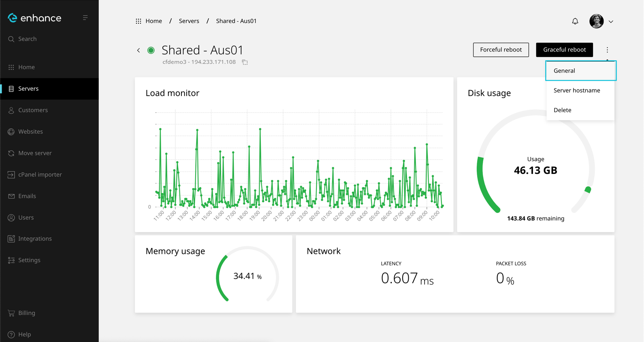
Task: Click the sidebar Search field
Action: 28,39
